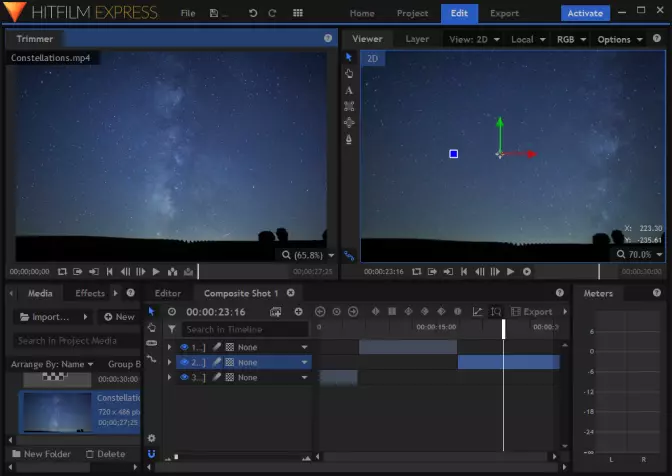The width and height of the screenshot is (672, 476).
Task: Open the Effects panel tab
Action: click(x=90, y=293)
